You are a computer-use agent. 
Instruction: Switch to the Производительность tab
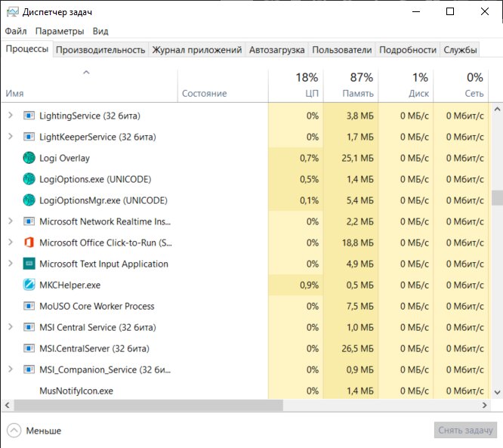100,50
